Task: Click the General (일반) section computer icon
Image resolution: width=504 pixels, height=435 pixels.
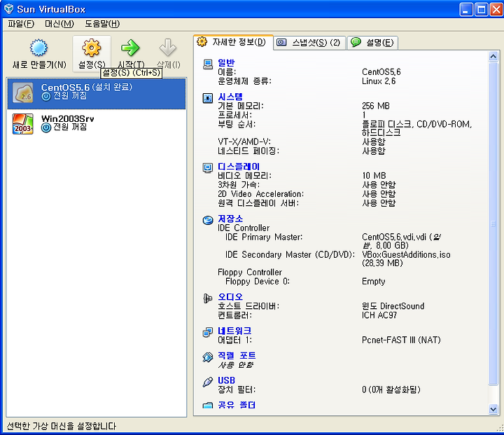Action: pyautogui.click(x=208, y=64)
